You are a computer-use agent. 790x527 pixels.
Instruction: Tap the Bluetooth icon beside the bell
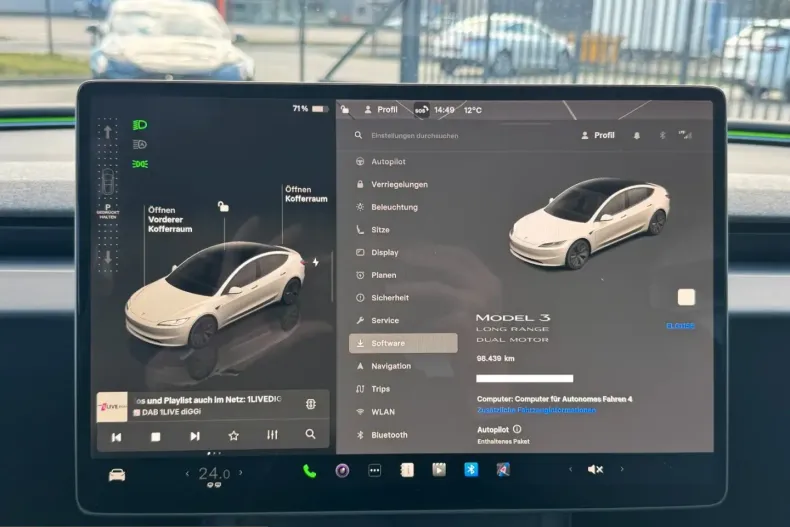tap(663, 135)
